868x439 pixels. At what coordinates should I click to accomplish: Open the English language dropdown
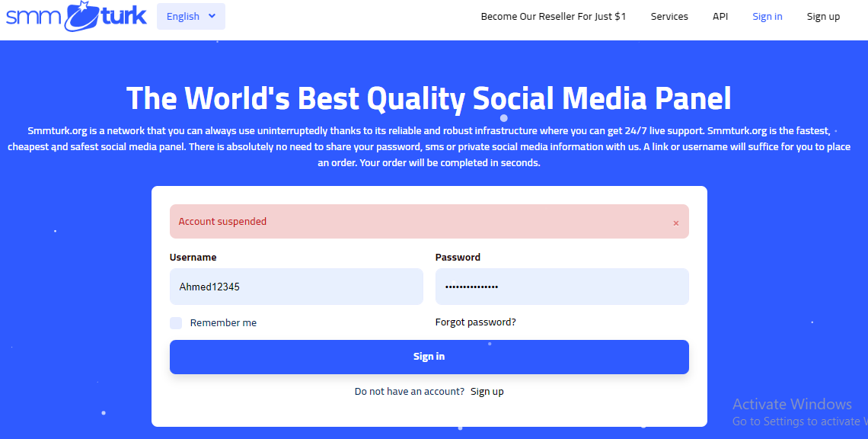[191, 16]
